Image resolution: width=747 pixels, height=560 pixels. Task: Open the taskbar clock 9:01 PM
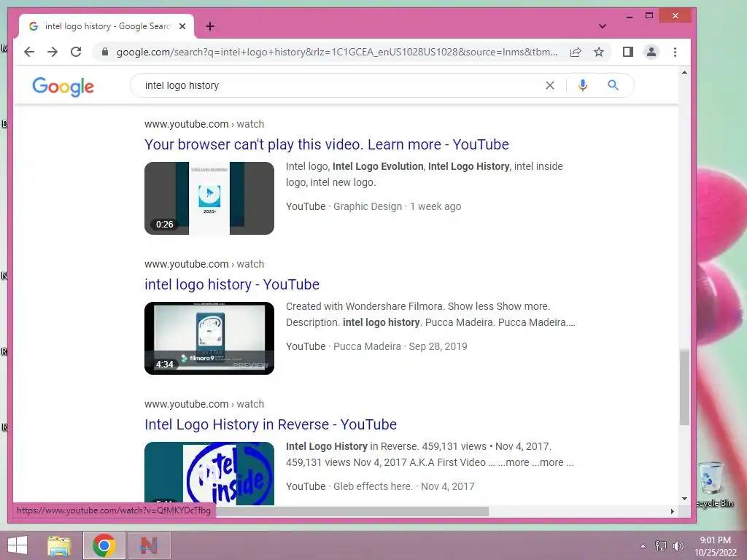(x=715, y=546)
